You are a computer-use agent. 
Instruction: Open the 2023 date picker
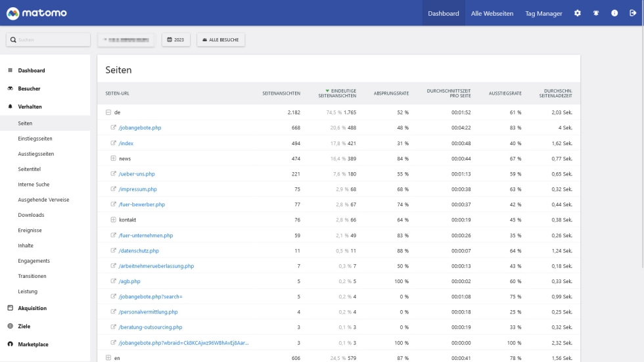click(x=175, y=40)
